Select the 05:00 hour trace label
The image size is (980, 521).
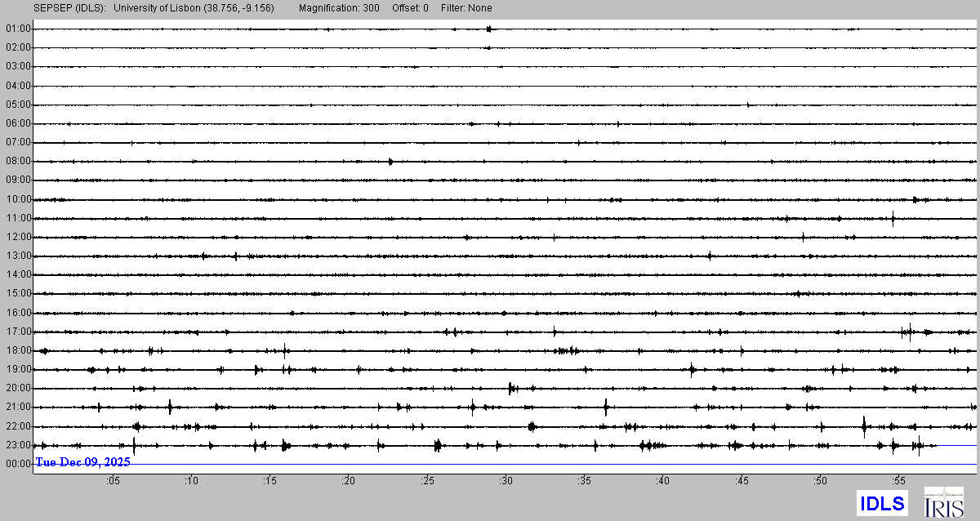point(18,105)
